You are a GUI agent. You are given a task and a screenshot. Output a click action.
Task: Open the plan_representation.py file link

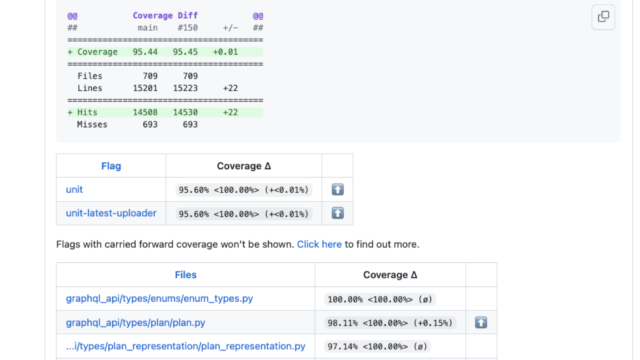[186, 346]
